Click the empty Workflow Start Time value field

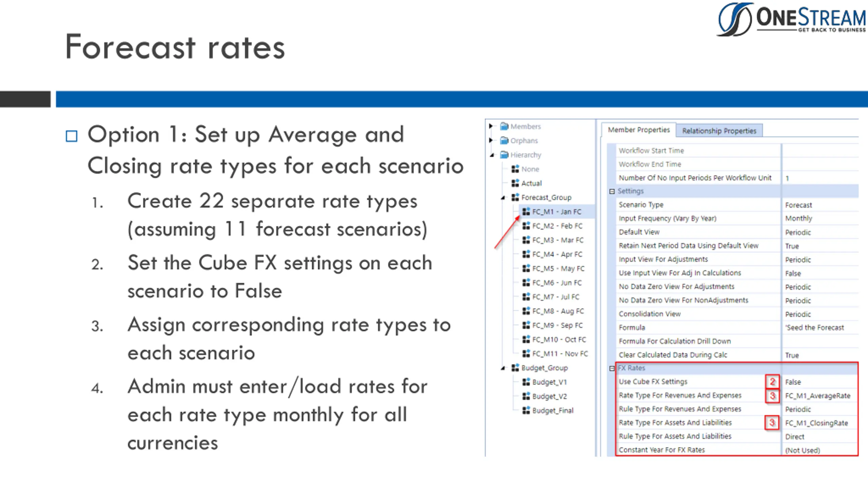tap(821, 150)
